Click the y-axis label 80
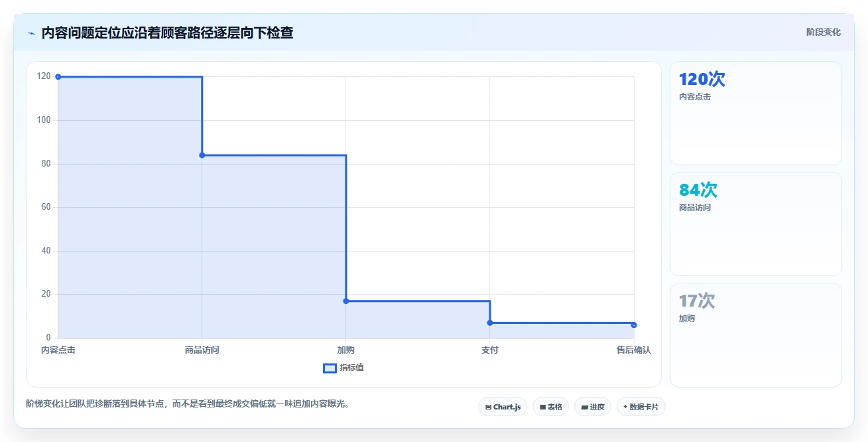 pos(46,164)
